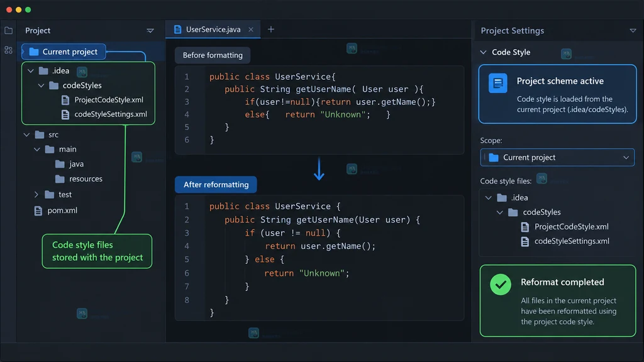Collapse the Code Style section
The height and width of the screenshot is (362, 644).
tap(484, 52)
